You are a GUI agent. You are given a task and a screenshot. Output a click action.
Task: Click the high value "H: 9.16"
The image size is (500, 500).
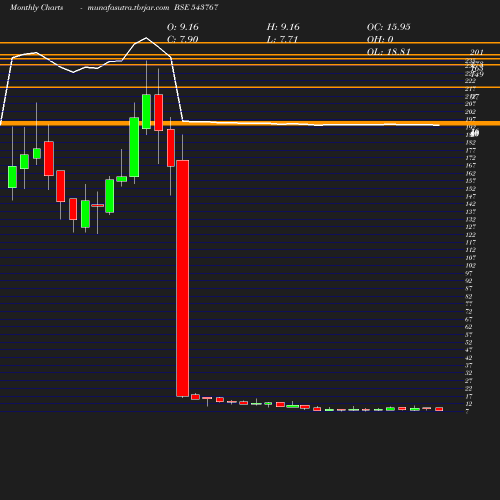[283, 27]
